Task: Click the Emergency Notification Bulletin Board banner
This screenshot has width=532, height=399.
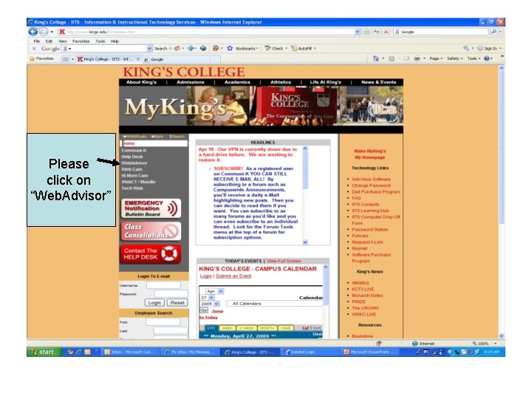Action: (x=151, y=208)
